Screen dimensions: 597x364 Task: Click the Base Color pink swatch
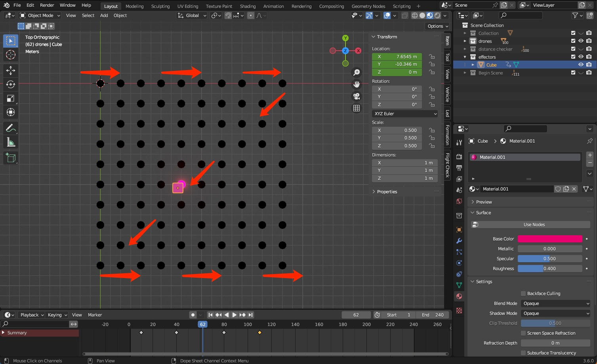pos(549,239)
